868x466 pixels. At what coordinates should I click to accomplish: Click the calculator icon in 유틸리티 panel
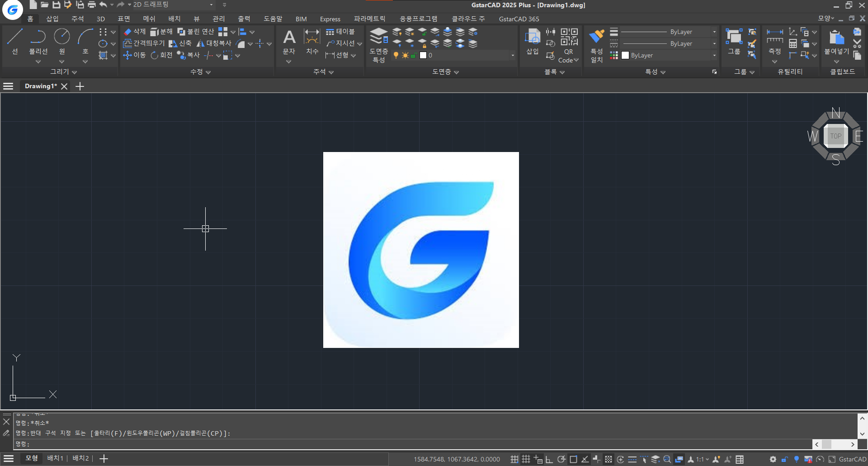click(x=793, y=44)
